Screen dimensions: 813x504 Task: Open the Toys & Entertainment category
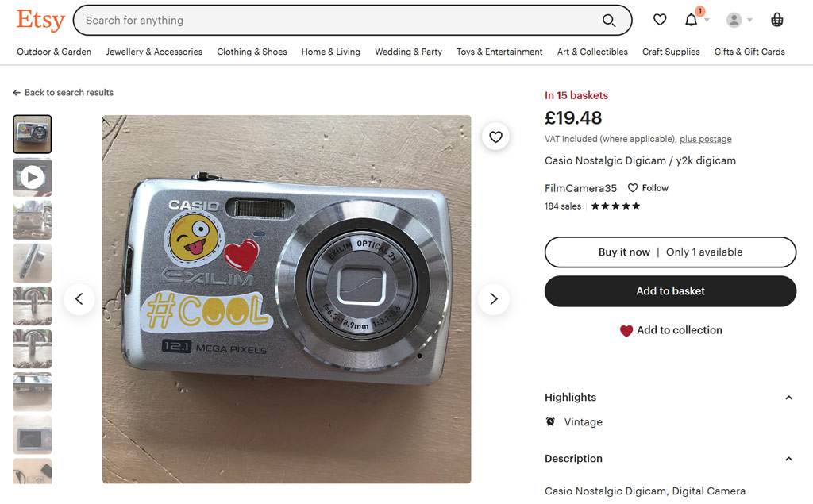tap(499, 52)
